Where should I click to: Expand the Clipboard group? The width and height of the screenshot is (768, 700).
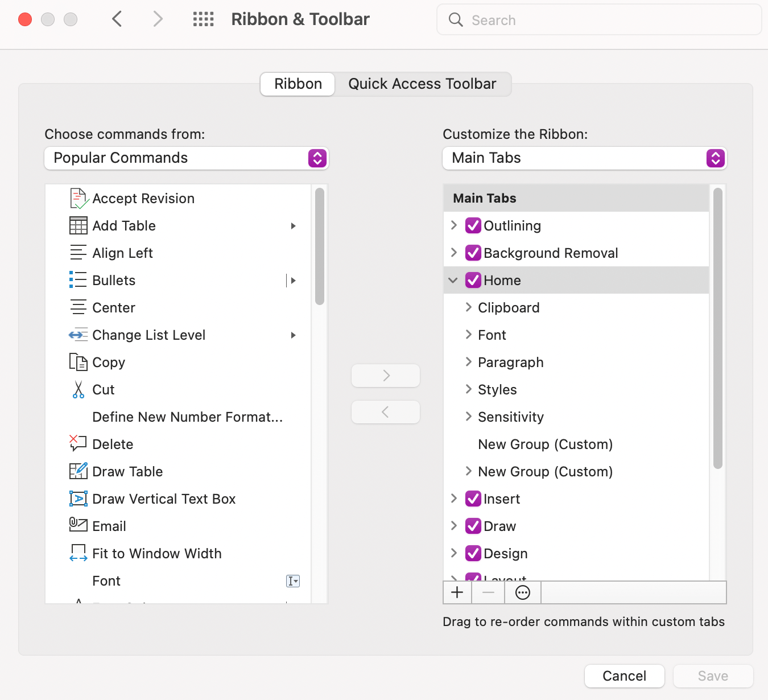[469, 307]
